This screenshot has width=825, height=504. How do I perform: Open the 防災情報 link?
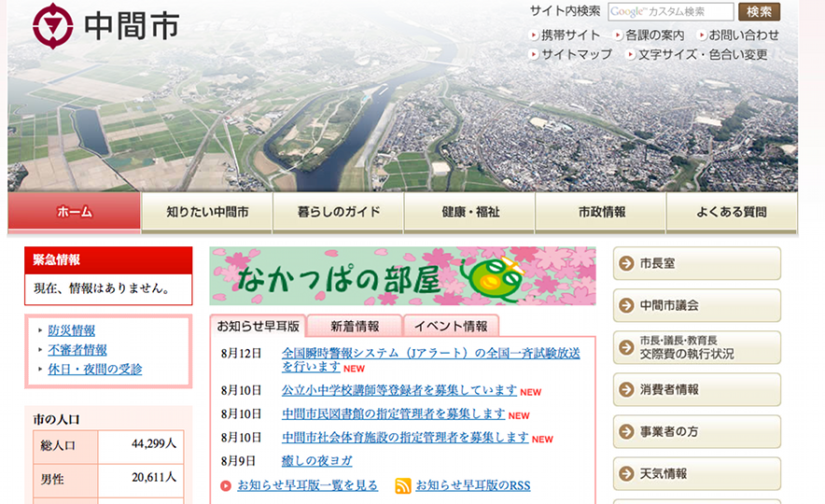(72, 330)
